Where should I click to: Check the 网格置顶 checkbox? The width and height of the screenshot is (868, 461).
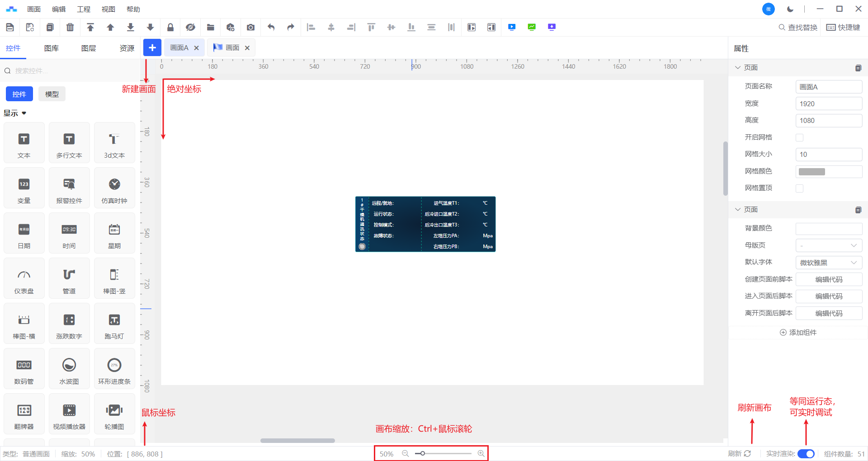tap(799, 188)
